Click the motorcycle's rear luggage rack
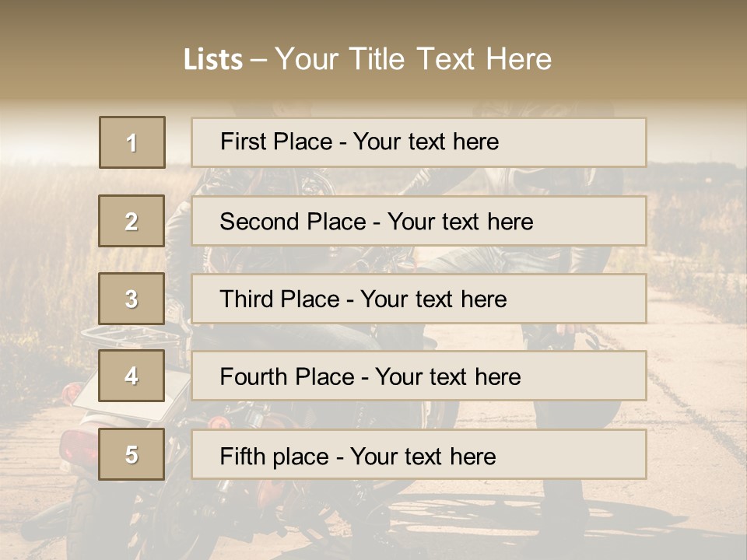The image size is (747, 560). [x=117, y=336]
